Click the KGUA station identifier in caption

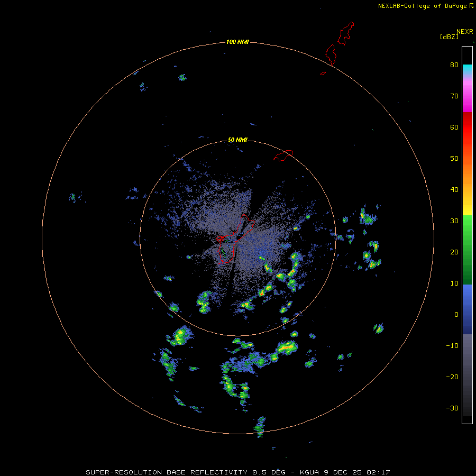(x=309, y=472)
